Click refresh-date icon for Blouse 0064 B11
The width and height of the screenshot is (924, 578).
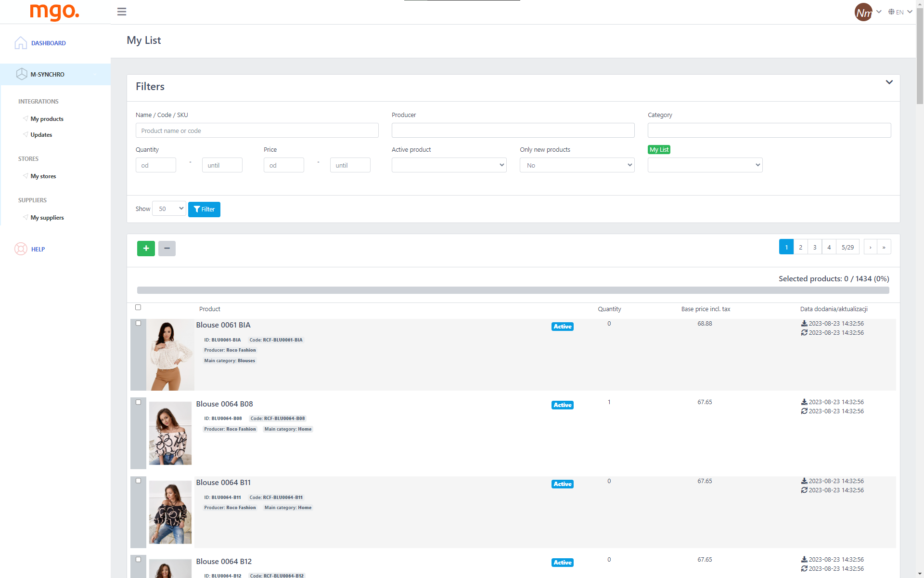(x=804, y=490)
